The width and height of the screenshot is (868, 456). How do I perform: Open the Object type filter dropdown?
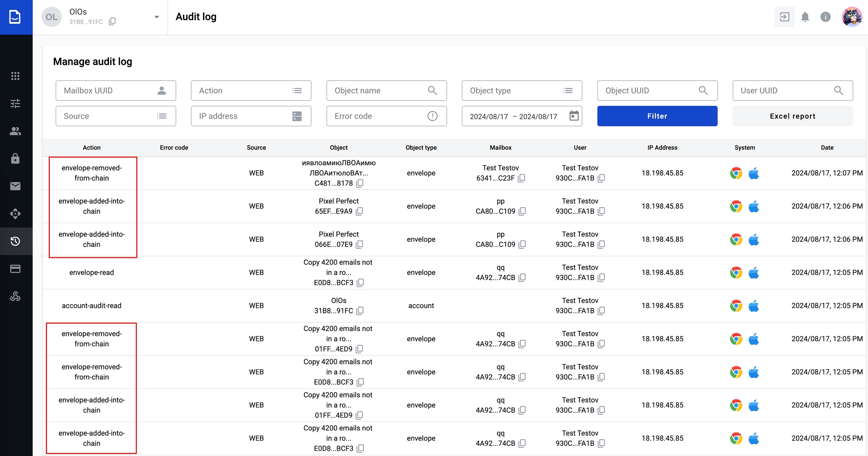click(x=522, y=90)
